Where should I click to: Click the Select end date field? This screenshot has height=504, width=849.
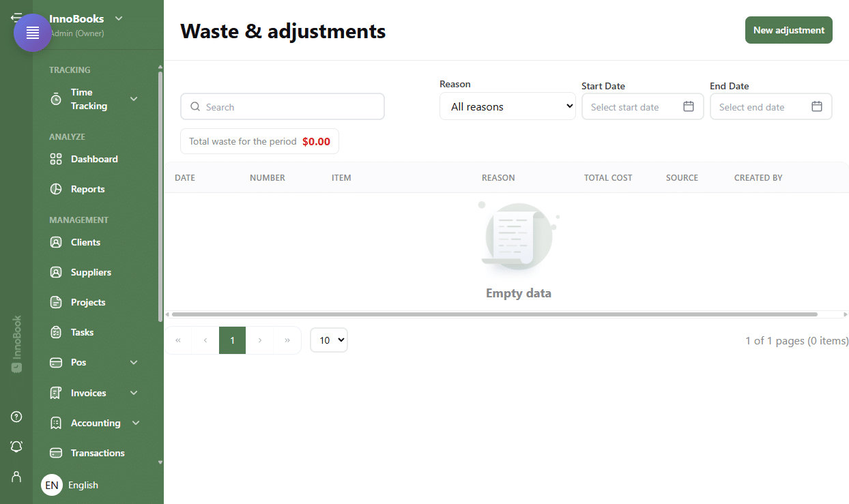771,106
